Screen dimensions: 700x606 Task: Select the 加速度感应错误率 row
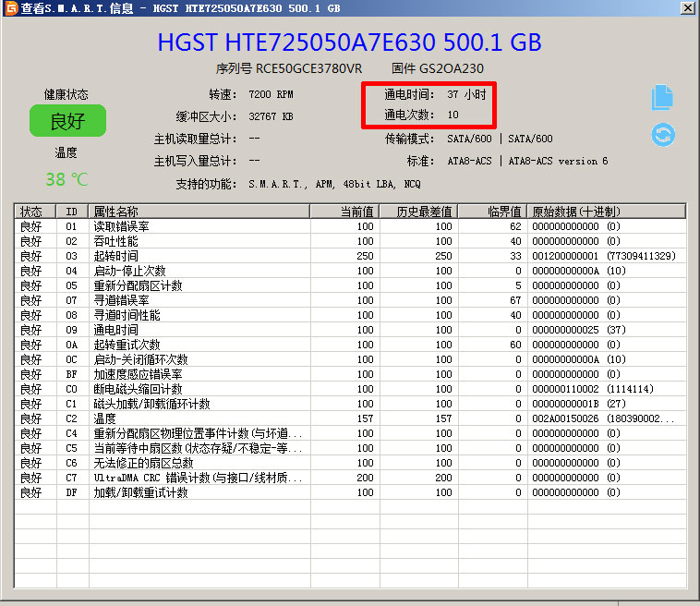pos(350,374)
